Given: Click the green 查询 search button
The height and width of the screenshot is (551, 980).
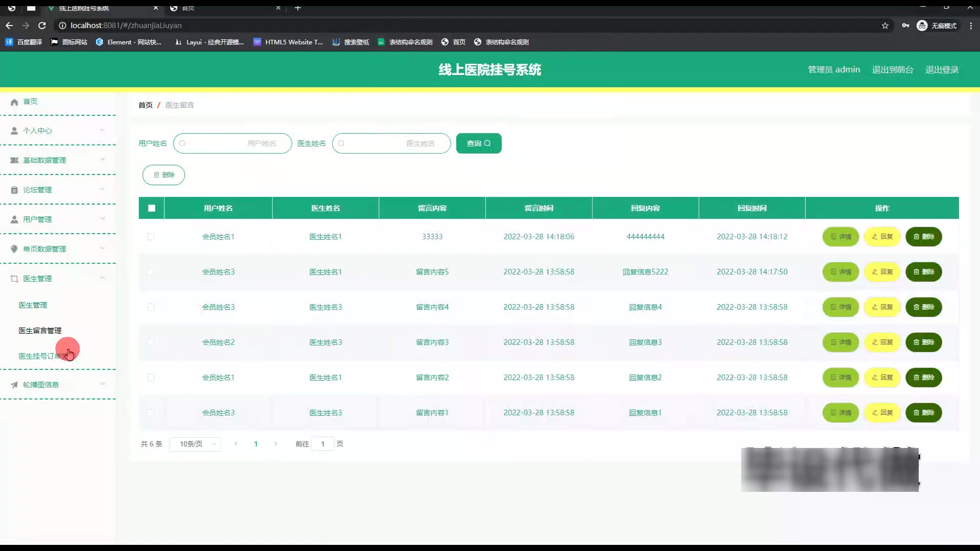Looking at the screenshot, I should [478, 143].
